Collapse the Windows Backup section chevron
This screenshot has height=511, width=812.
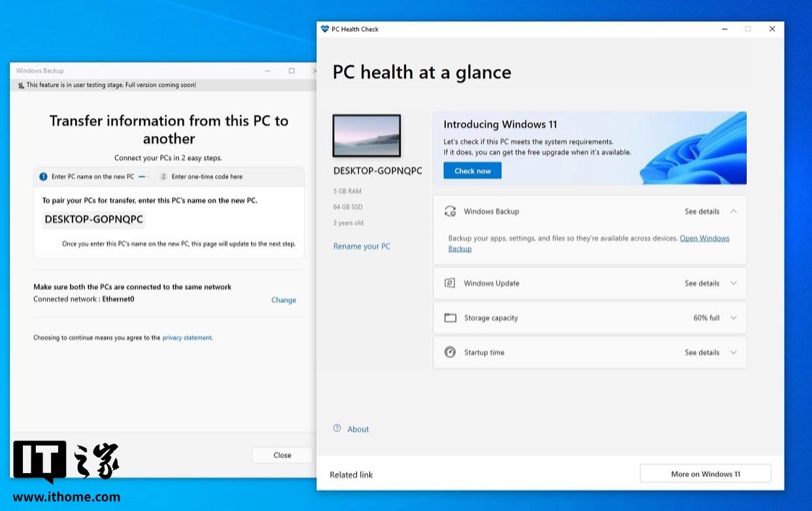coord(734,211)
